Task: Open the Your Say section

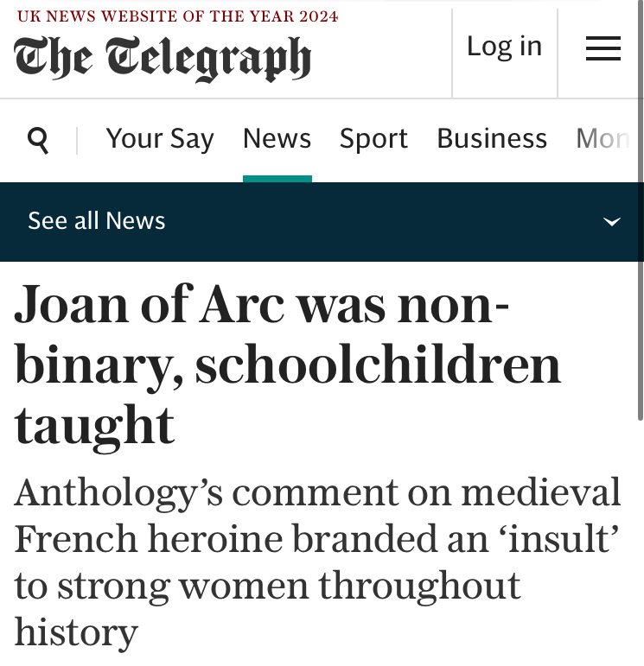Action: tap(160, 139)
